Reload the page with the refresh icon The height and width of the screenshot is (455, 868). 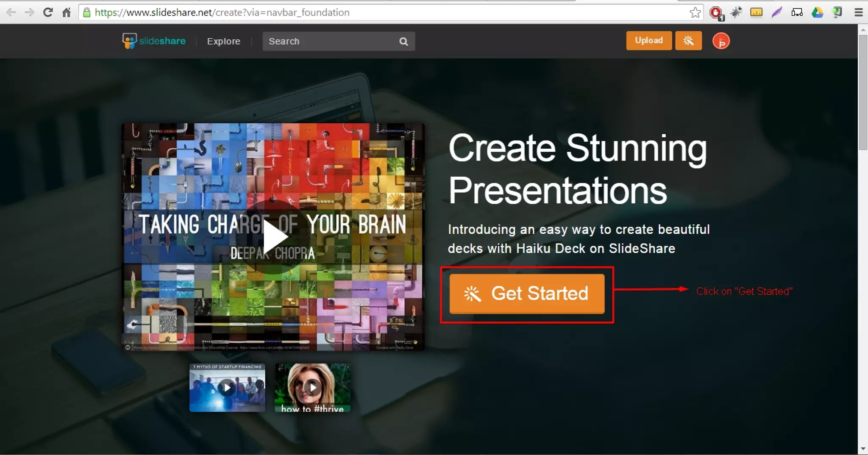point(48,12)
